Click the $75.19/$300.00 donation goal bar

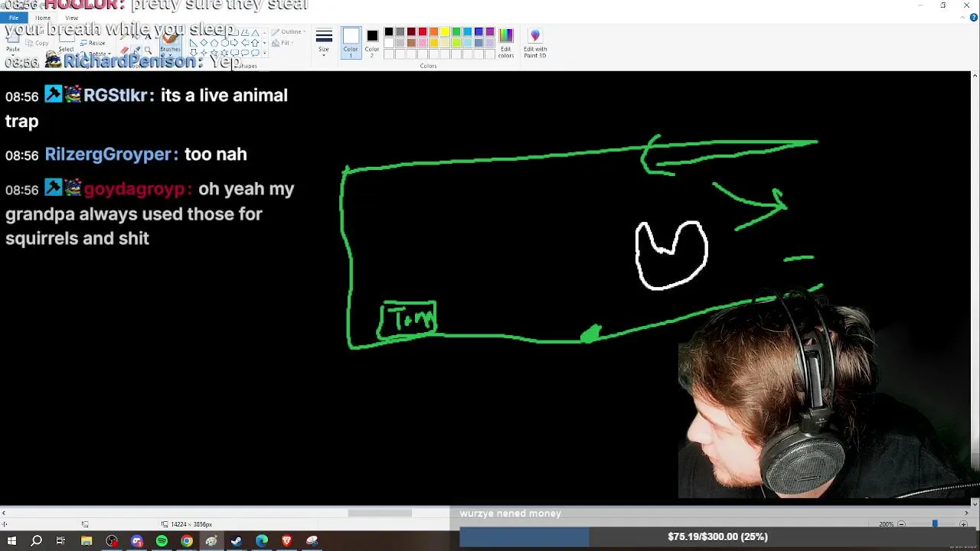click(x=717, y=536)
